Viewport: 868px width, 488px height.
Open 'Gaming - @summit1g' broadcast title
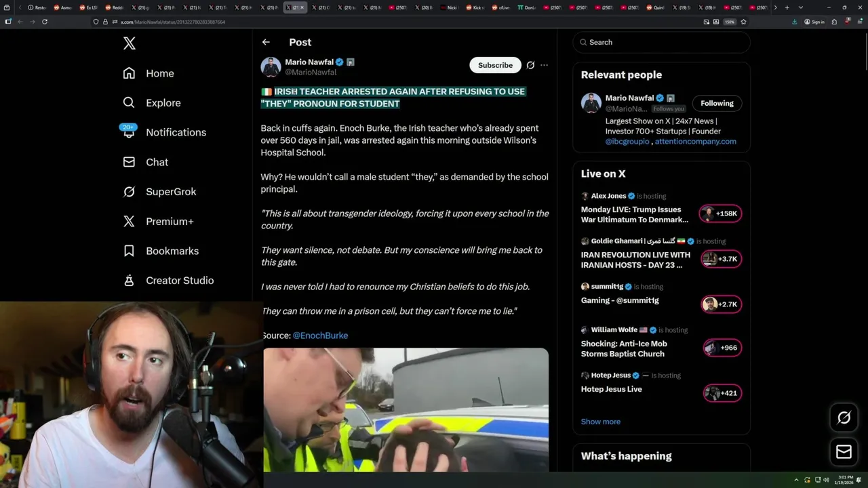[x=620, y=300]
